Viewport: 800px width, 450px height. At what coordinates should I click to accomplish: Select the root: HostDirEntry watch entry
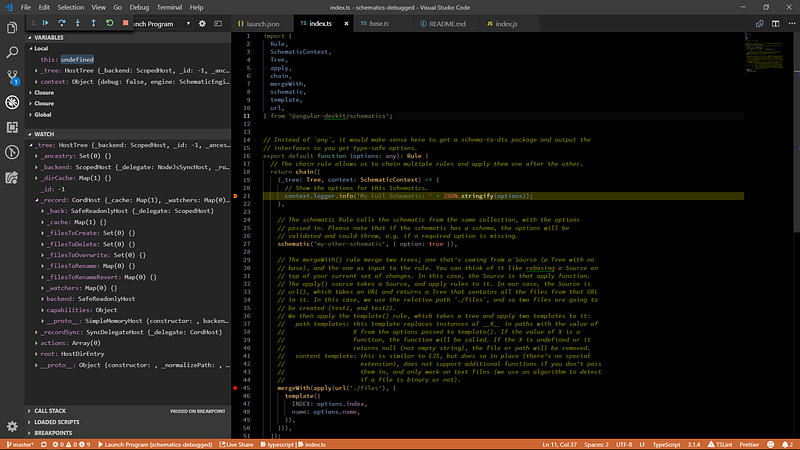click(x=72, y=354)
